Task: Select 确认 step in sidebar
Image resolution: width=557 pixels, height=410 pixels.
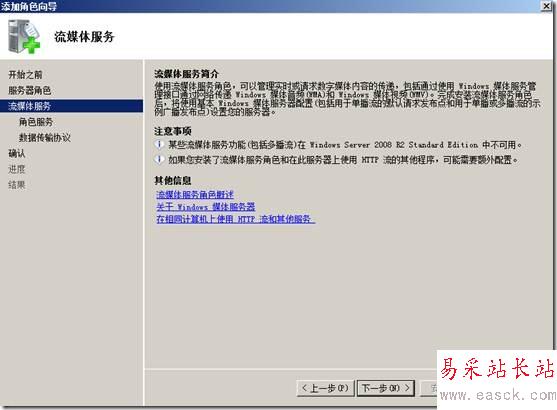Action: pos(17,153)
